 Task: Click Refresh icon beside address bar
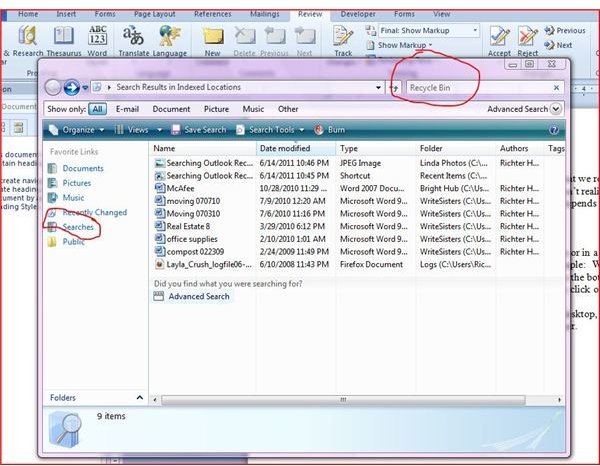pos(394,88)
